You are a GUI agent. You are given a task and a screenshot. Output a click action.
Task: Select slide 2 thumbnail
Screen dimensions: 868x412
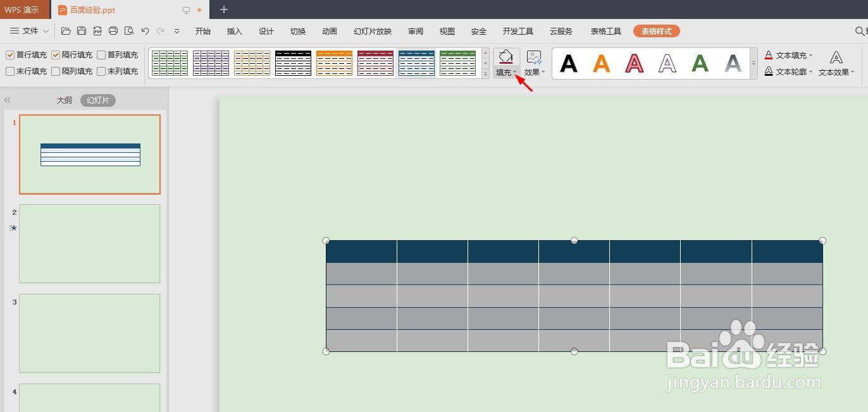(x=89, y=243)
